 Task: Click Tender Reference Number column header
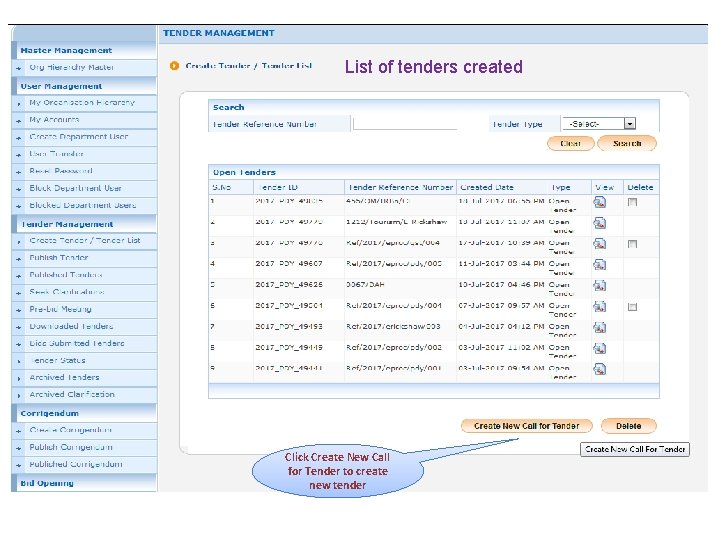(400, 187)
